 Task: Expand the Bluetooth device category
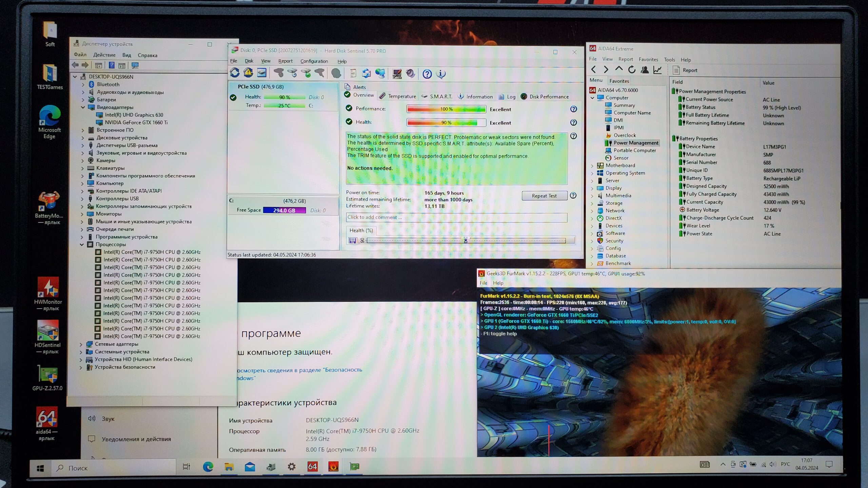pos(83,84)
